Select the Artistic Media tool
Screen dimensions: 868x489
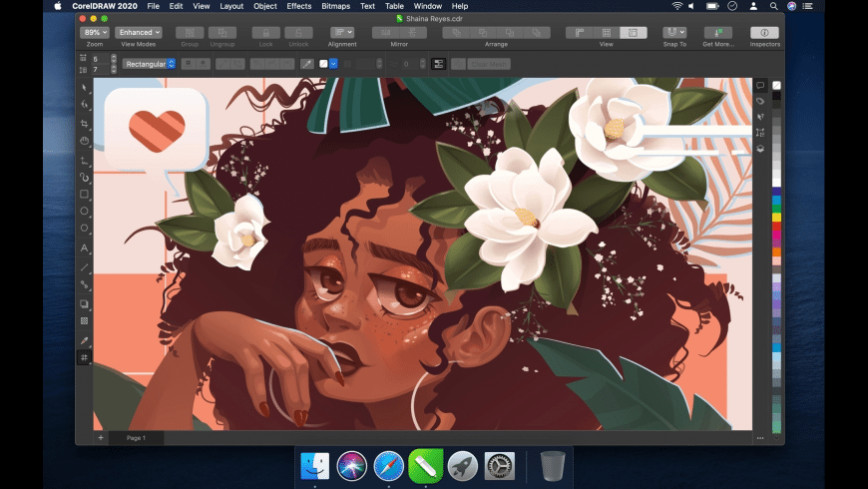[x=84, y=178]
